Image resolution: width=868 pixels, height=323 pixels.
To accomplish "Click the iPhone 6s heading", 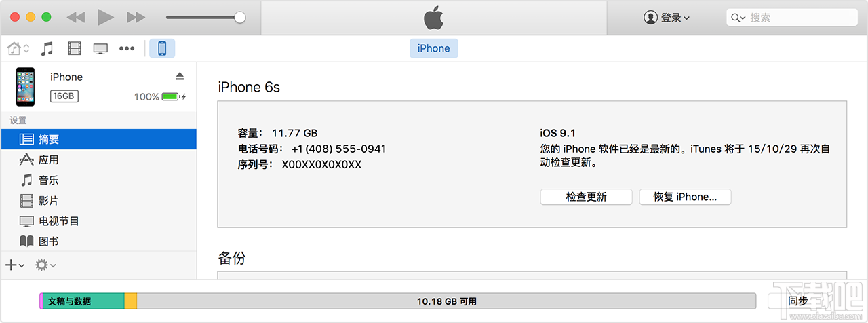I will pos(249,88).
